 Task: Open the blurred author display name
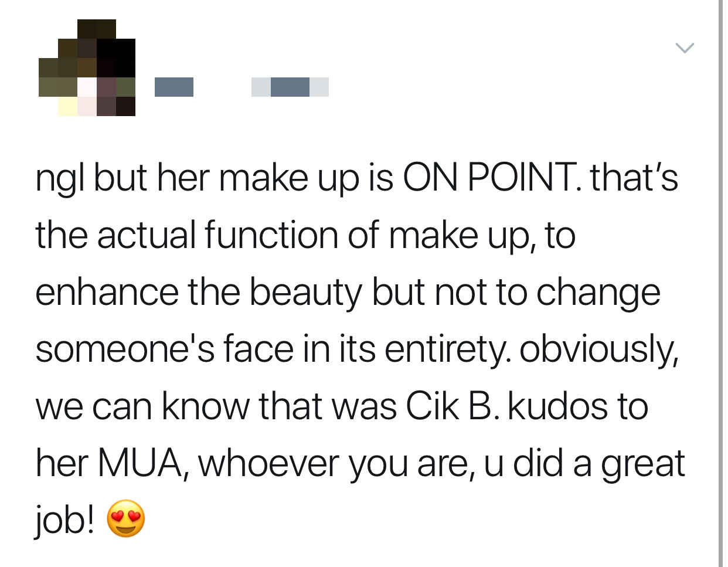174,87
